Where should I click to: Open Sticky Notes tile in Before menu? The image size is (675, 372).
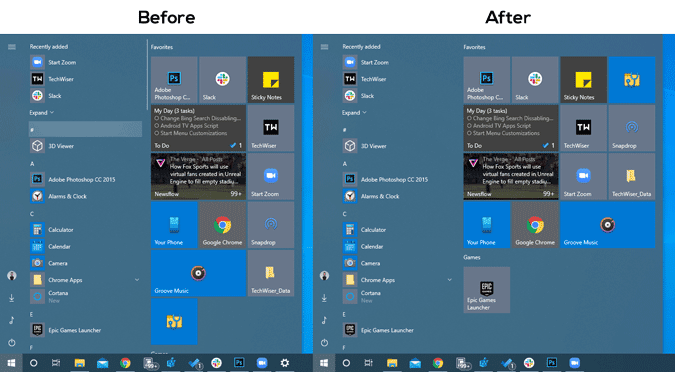(x=271, y=80)
